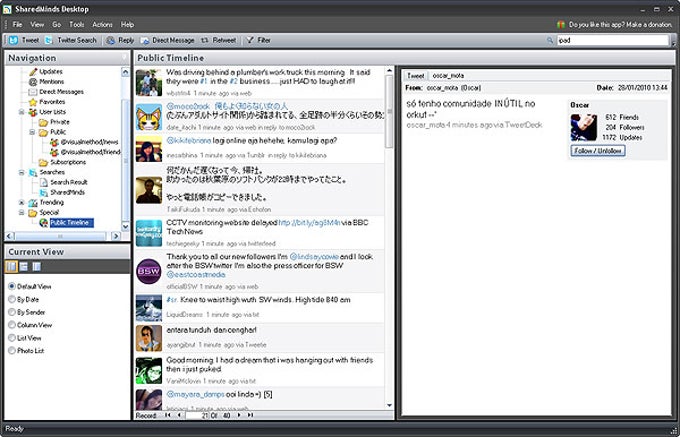Click the donation gift icon
Image resolution: width=680 pixels, height=437 pixels.
click(x=561, y=25)
